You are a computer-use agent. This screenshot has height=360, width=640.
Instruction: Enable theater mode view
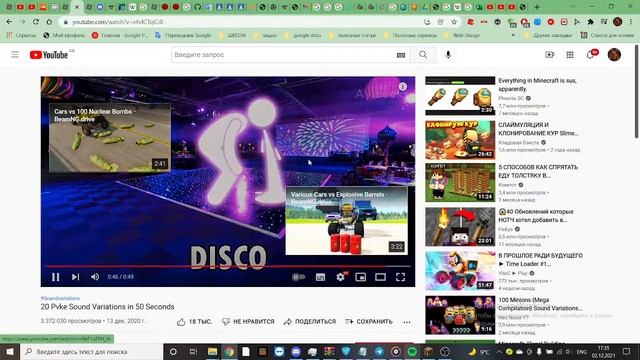point(380,277)
